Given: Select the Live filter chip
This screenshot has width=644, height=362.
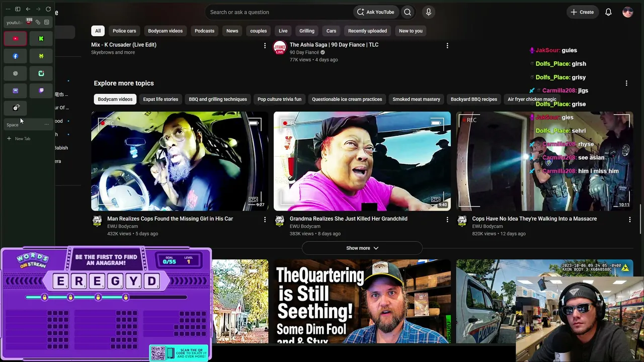Looking at the screenshot, I should point(283,31).
